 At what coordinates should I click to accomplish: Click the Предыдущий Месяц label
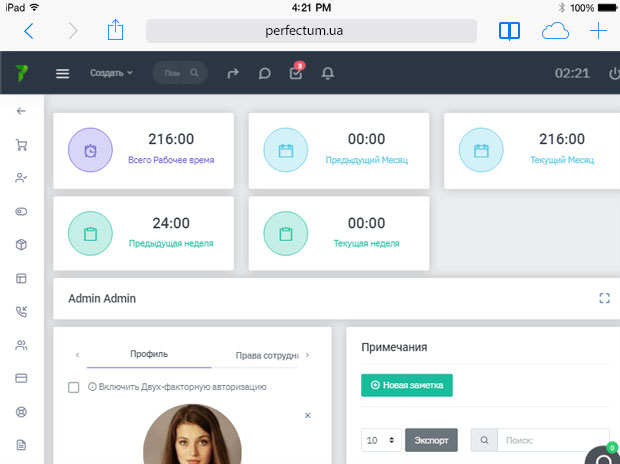(367, 160)
